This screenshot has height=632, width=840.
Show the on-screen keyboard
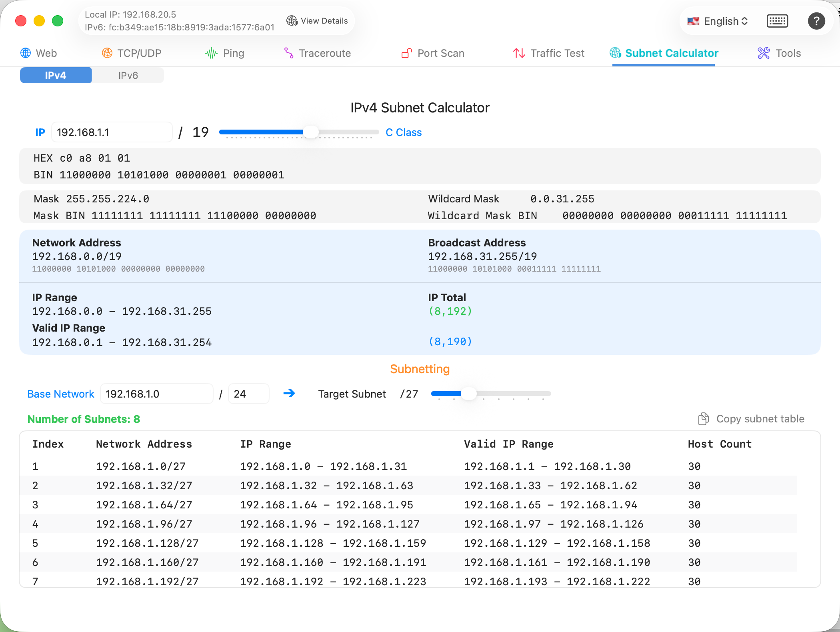777,21
